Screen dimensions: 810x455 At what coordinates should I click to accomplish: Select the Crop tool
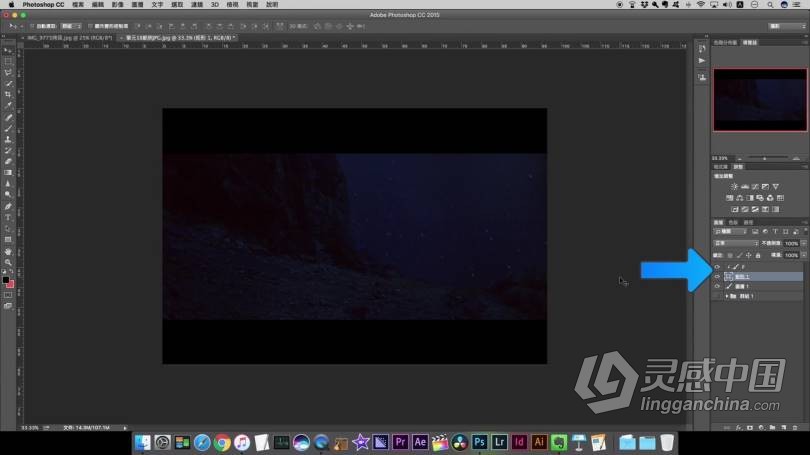tap(8, 95)
